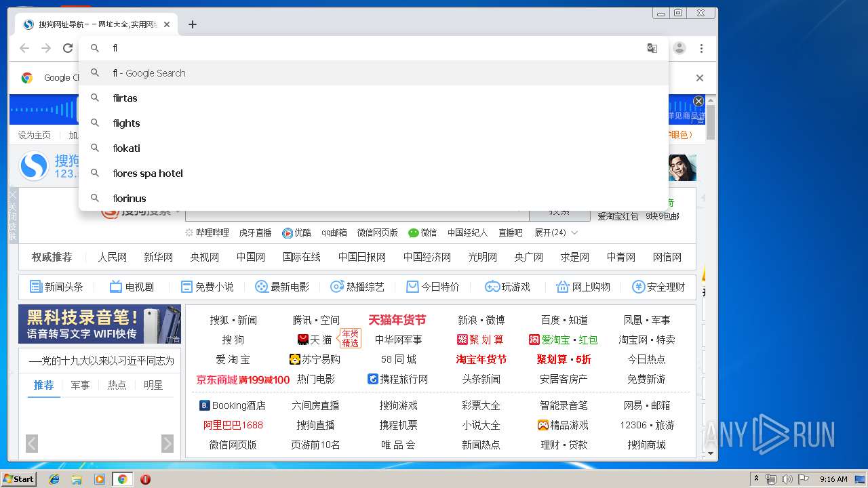Open the 爱淘宝 · 红包 link
Viewport: 868px width, 488px height.
(564, 340)
